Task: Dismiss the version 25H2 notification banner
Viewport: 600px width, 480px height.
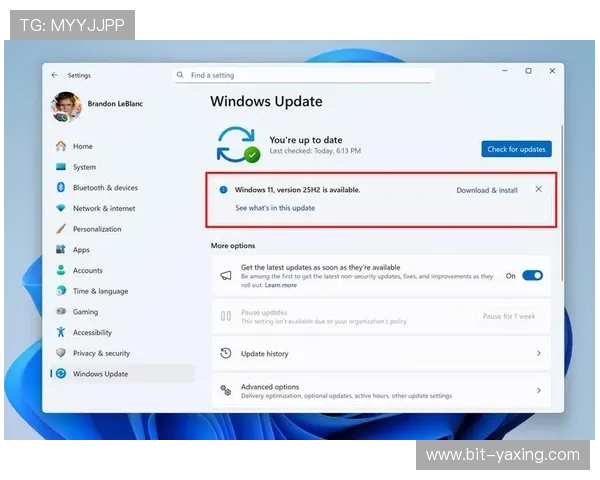Action: click(x=539, y=189)
